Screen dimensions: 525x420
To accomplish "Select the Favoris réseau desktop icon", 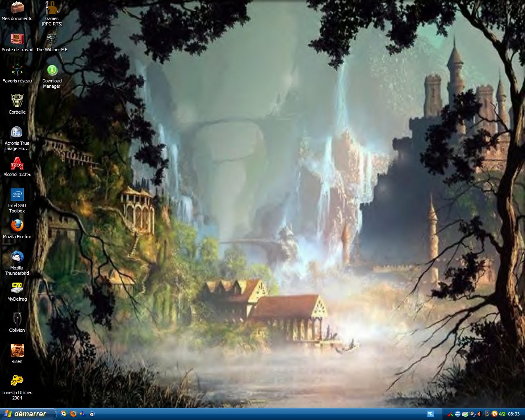I will tap(17, 73).
